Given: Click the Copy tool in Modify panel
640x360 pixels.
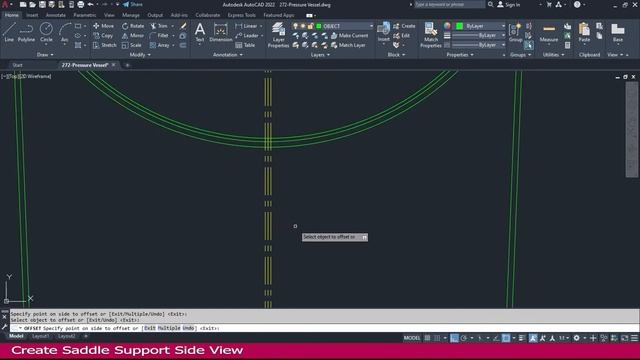Looking at the screenshot, I should (103, 36).
